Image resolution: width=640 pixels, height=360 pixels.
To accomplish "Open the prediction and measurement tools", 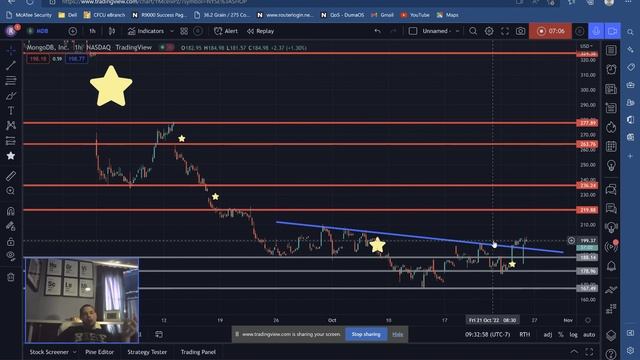I will pos(11,141).
